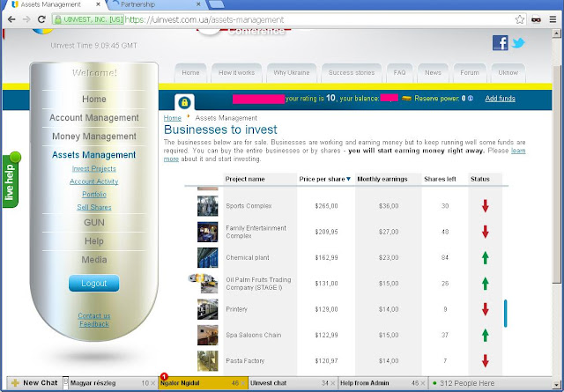The width and height of the screenshot is (564, 392).
Task: Open the Ngalor Ngidul chat tab
Action: tap(204, 383)
